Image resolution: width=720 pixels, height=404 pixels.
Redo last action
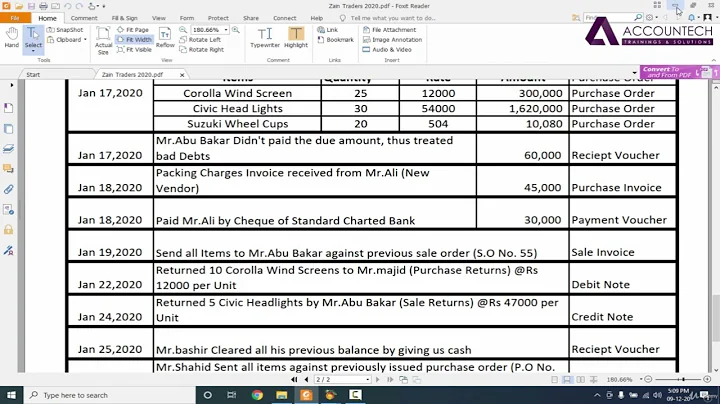click(79, 6)
